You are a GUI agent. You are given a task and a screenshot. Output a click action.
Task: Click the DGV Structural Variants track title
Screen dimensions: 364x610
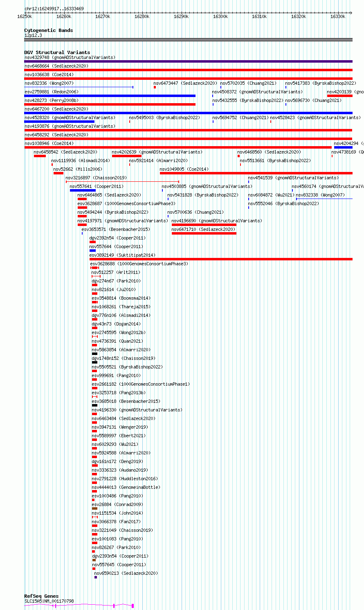pos(57,52)
